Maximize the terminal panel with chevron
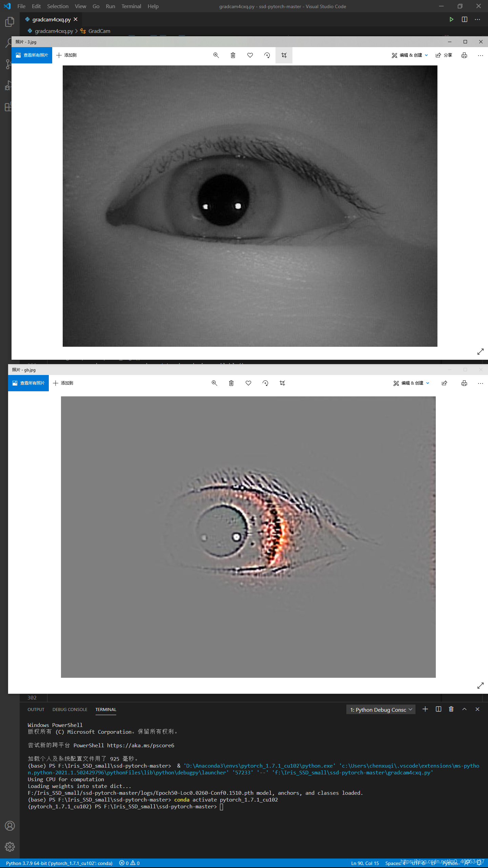The height and width of the screenshot is (868, 488). [464, 709]
